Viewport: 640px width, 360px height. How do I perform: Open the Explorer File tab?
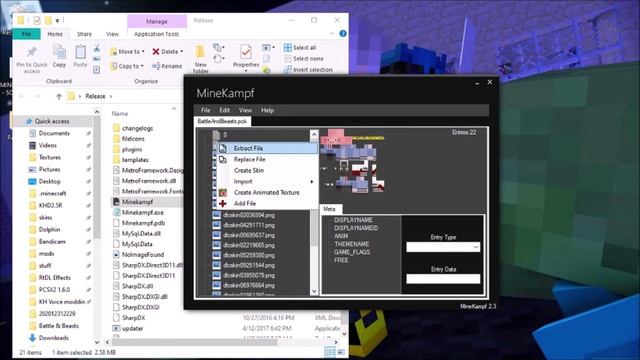pyautogui.click(x=26, y=34)
